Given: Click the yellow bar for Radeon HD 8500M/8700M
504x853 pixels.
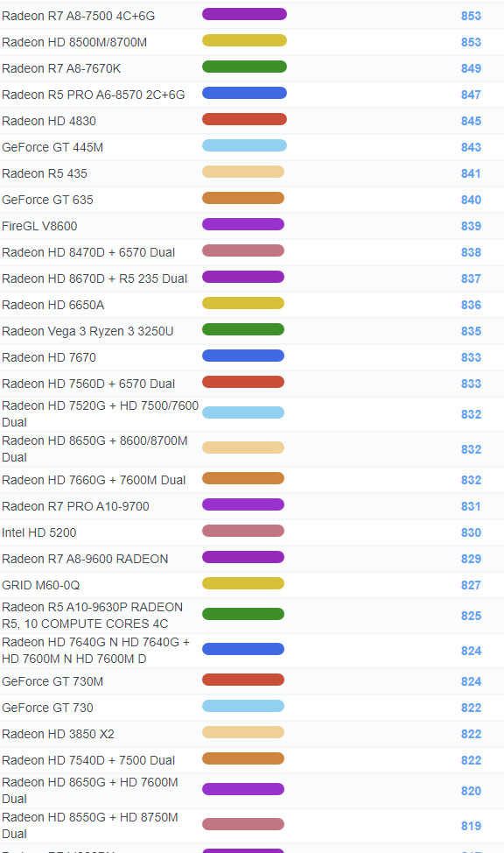Looking at the screenshot, I should [245, 40].
